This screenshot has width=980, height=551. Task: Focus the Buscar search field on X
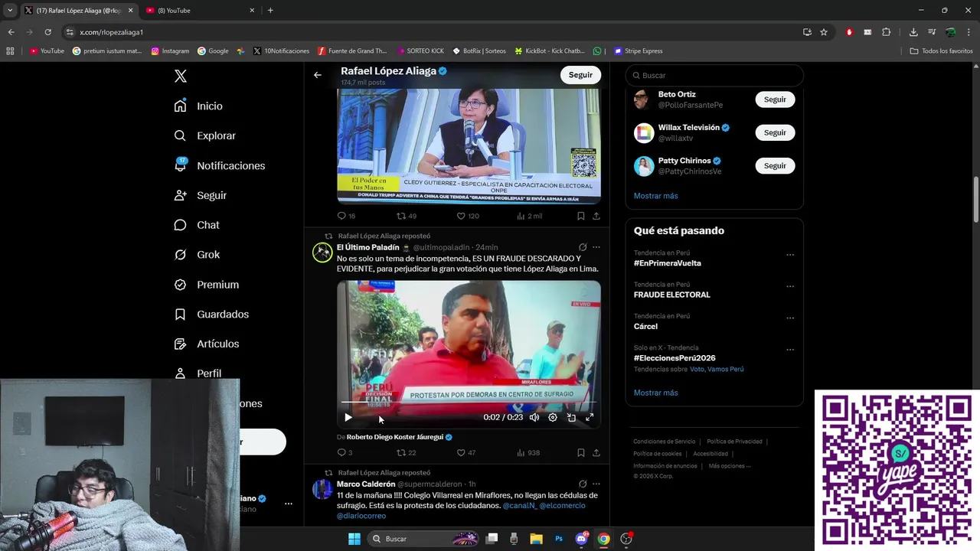coord(714,75)
